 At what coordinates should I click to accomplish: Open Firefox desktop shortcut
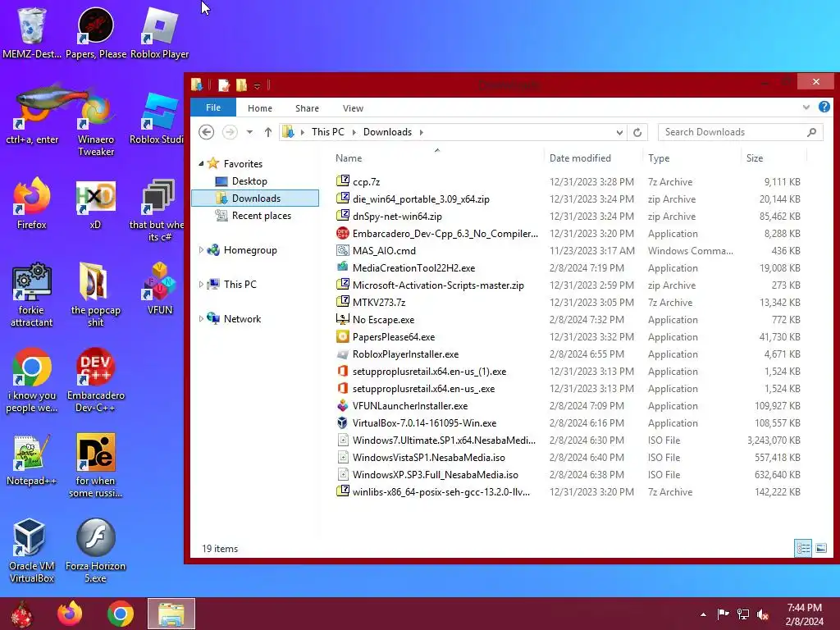32,203
